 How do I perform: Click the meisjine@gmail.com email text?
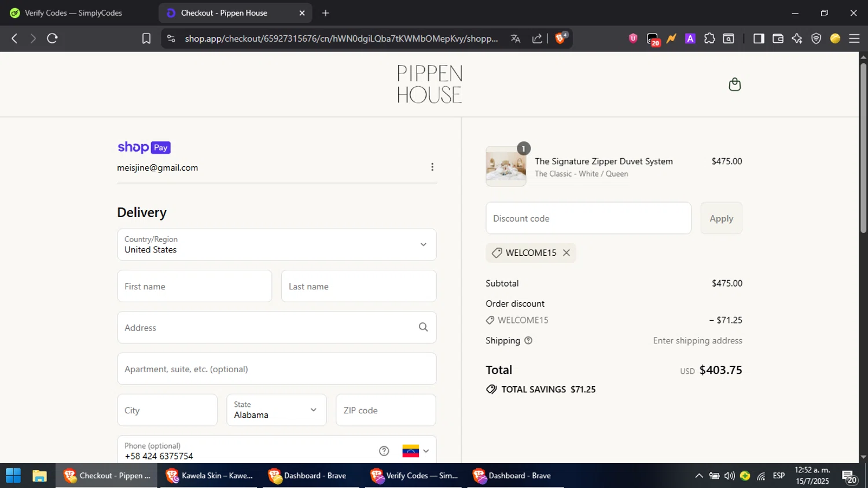coord(157,168)
